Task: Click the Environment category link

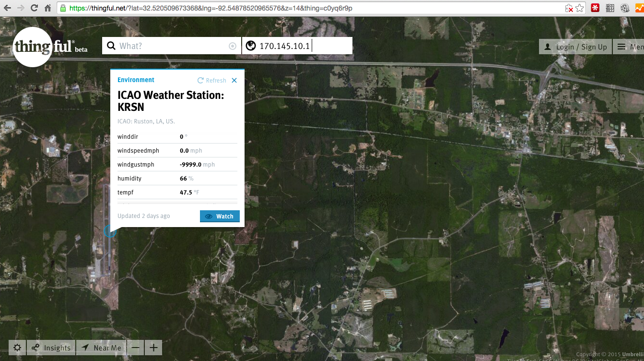Action: click(136, 80)
